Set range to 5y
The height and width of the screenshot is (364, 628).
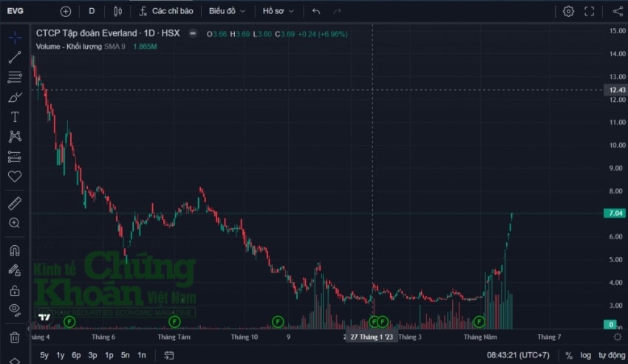click(44, 355)
